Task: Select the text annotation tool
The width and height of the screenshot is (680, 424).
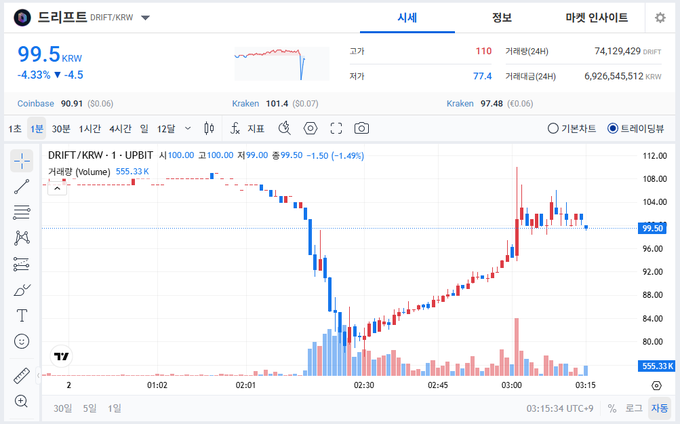Action: 21,315
